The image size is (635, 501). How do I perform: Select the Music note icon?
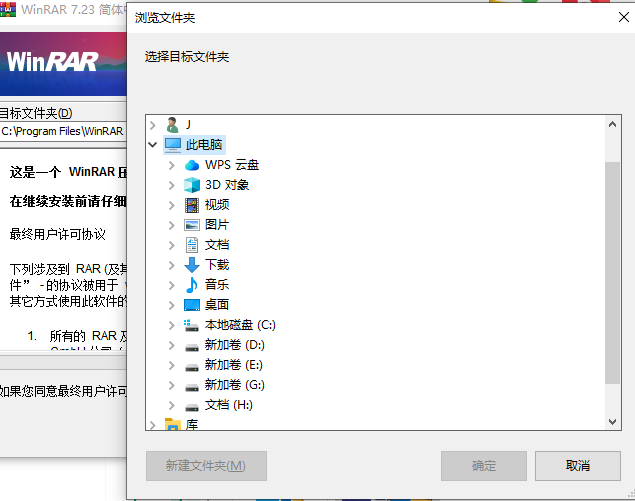click(x=192, y=284)
